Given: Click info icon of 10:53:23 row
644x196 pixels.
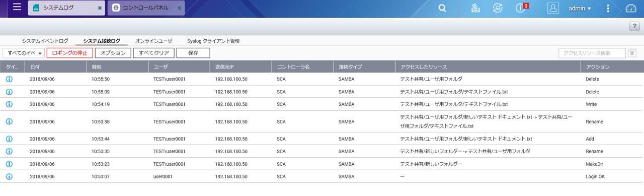Looking at the screenshot, I should [x=9, y=164].
